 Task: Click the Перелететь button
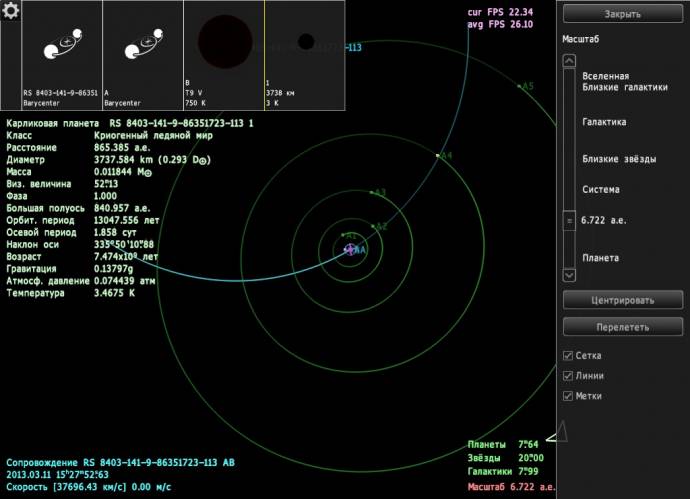pos(623,327)
